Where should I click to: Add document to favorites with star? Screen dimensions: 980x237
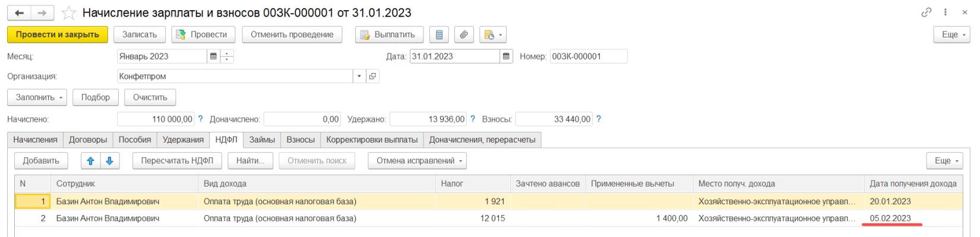tap(69, 13)
